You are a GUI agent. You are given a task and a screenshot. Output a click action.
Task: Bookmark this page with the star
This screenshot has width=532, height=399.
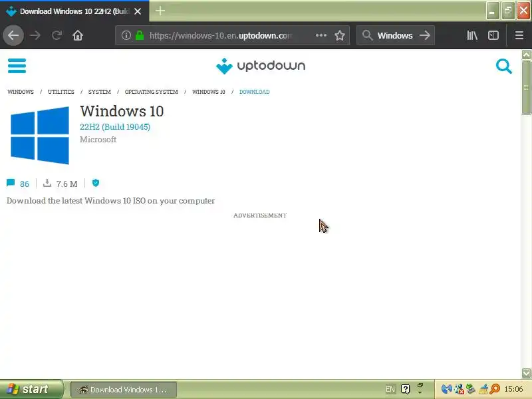340,35
